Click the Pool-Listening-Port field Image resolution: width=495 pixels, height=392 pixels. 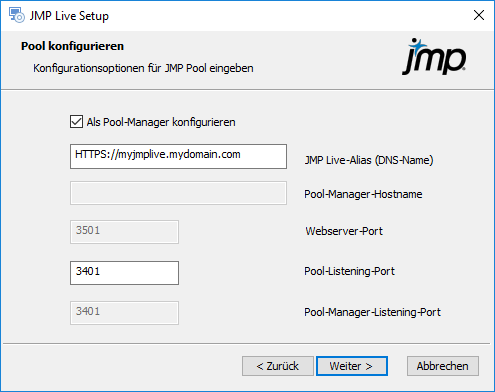click(124, 273)
